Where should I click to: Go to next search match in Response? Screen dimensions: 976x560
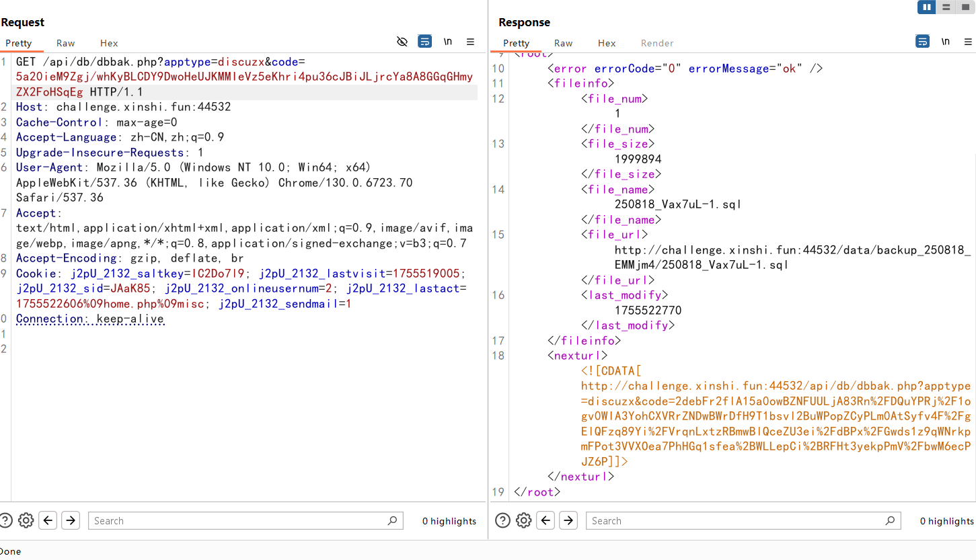point(568,520)
